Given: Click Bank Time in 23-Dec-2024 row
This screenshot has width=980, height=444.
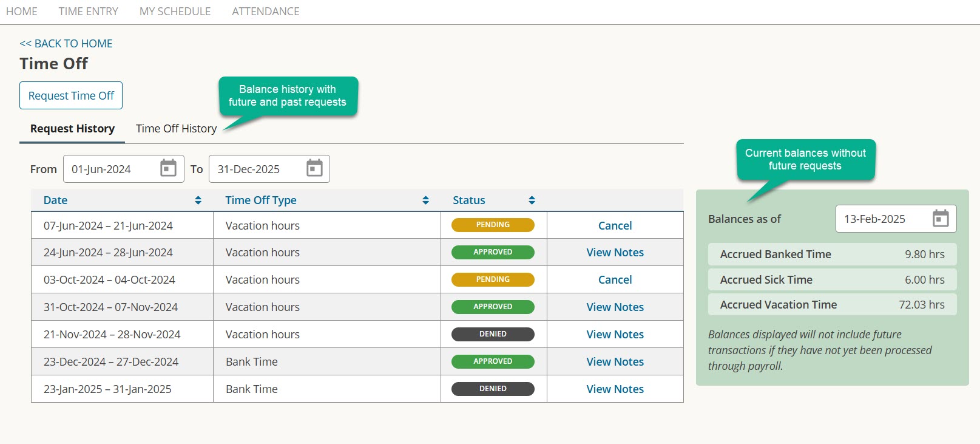Looking at the screenshot, I should [251, 361].
